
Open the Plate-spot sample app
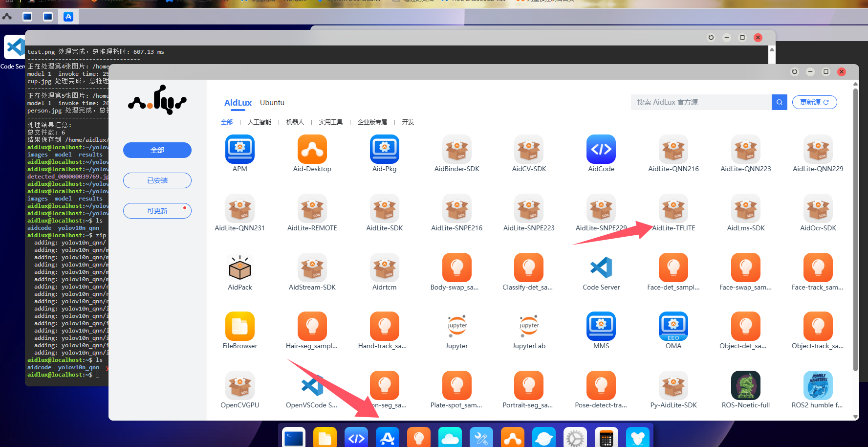(457, 385)
